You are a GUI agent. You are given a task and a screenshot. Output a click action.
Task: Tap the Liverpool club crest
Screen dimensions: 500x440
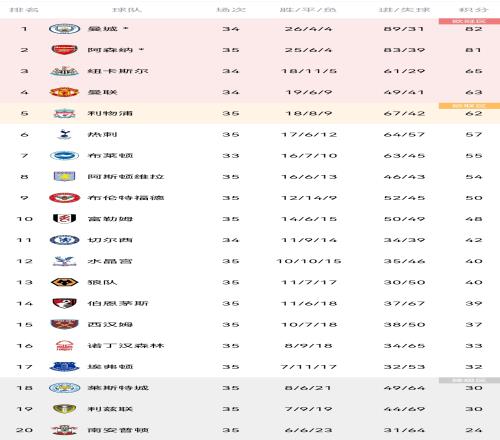64,113
